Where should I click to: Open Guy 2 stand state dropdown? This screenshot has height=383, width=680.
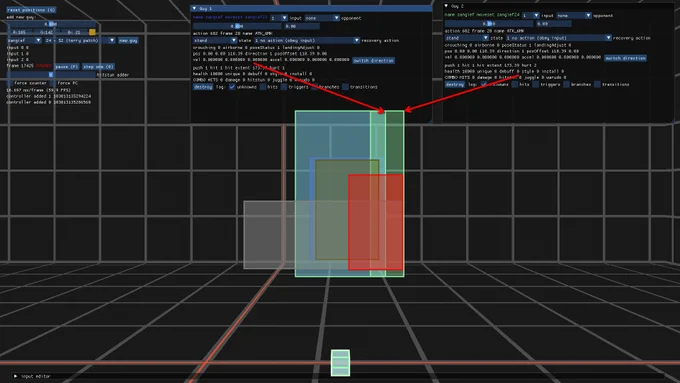click(x=467, y=38)
